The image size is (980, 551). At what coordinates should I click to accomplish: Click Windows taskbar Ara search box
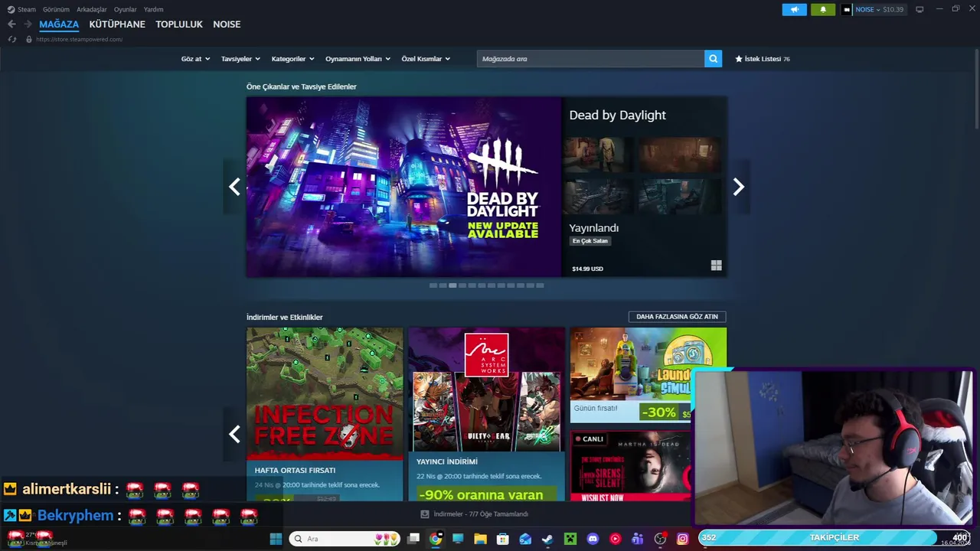(x=345, y=539)
